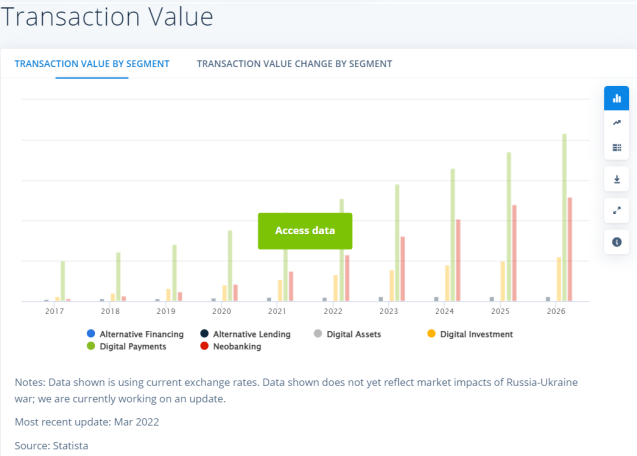Click the 2026 Digital Payments bar
This screenshot has width=637, height=456.
pos(564,220)
